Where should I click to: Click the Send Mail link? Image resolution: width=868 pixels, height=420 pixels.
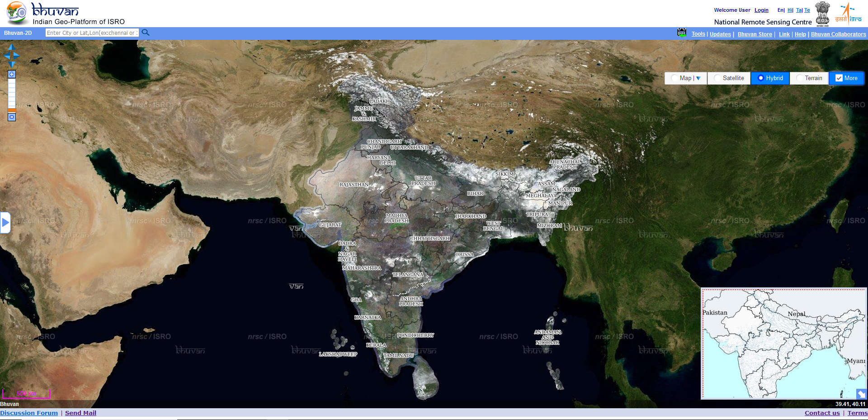pos(80,413)
